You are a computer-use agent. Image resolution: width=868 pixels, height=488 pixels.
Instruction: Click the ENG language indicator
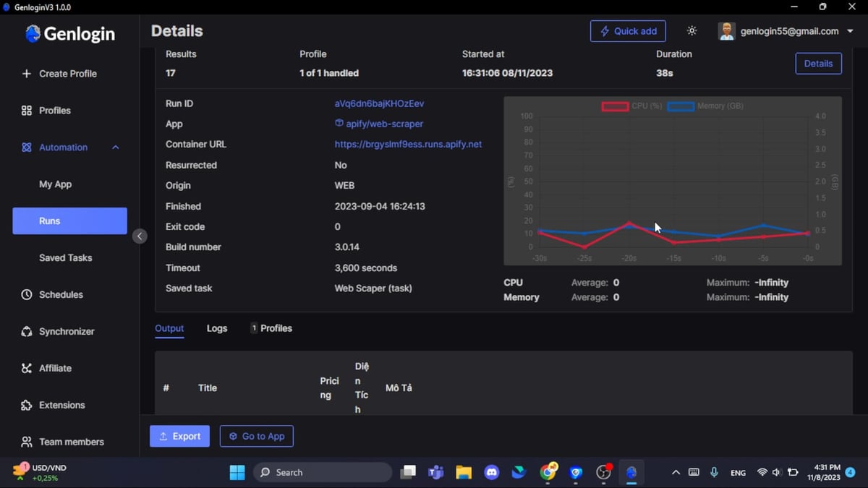tap(738, 473)
